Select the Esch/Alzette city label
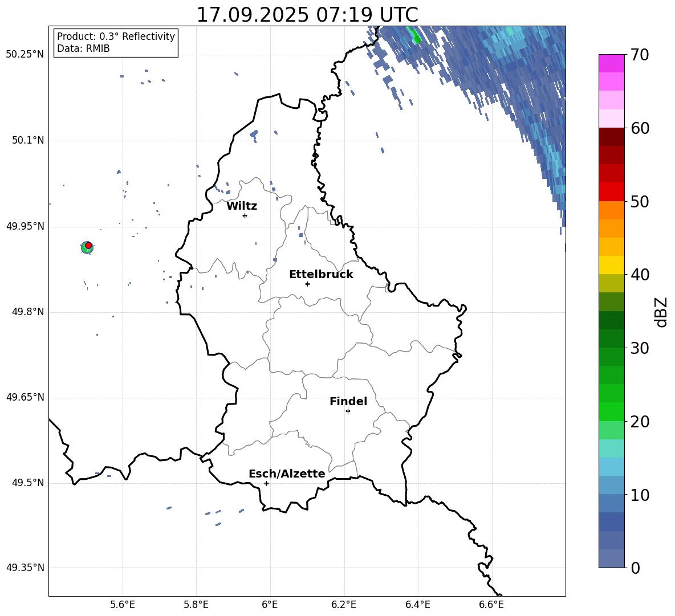 tap(287, 474)
